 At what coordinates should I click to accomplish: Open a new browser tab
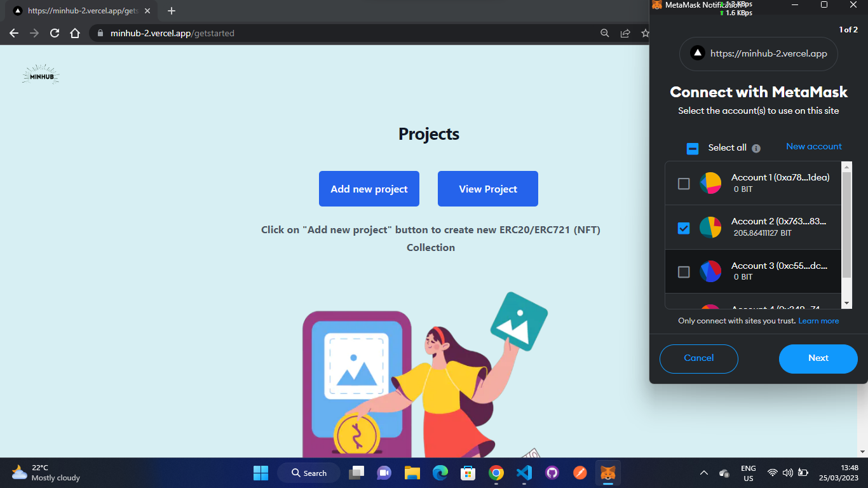click(x=172, y=11)
